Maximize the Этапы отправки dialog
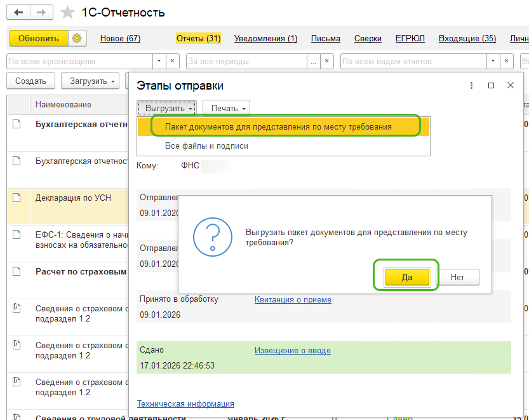Screen dimensions: 529x420 click(x=491, y=86)
